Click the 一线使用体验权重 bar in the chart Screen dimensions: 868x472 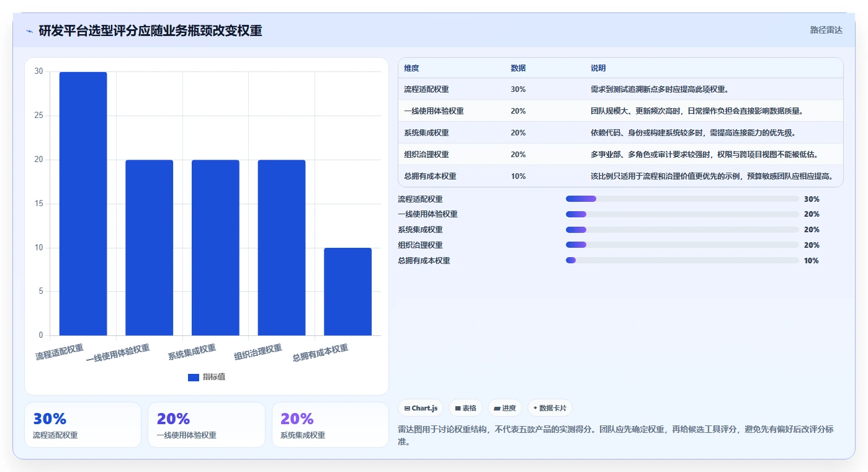pyautogui.click(x=150, y=248)
